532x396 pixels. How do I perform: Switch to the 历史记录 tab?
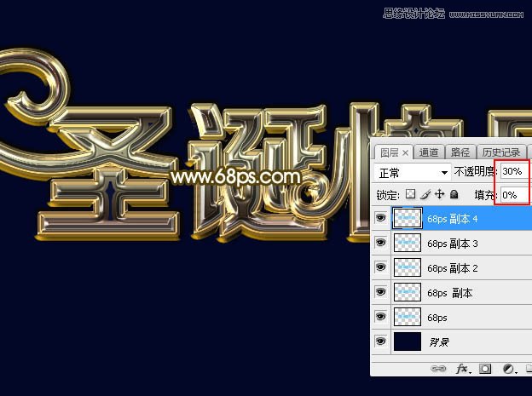click(x=501, y=152)
